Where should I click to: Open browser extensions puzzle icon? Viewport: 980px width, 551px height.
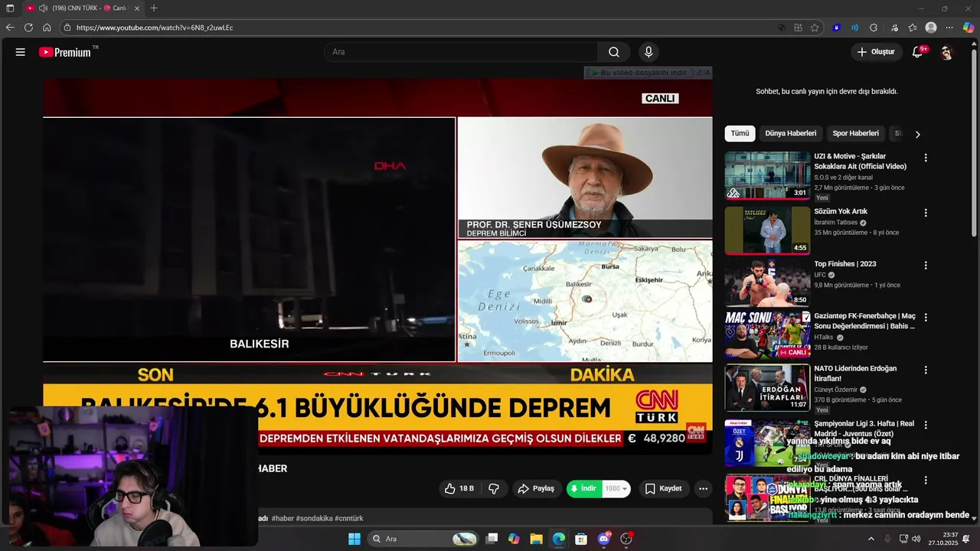point(874,28)
